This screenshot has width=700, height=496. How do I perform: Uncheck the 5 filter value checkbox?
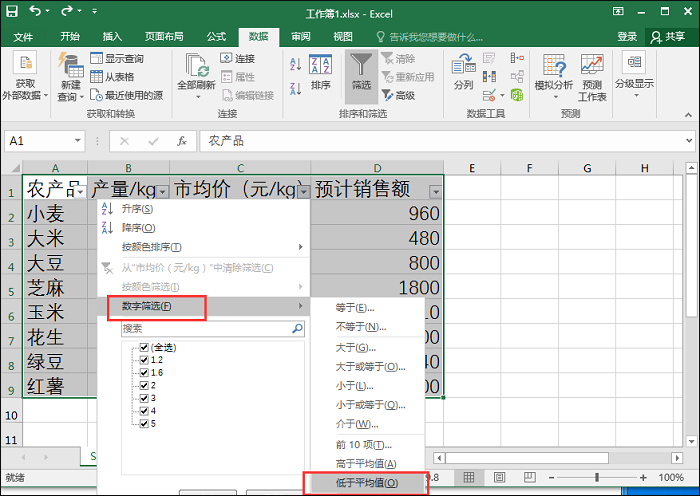[x=145, y=422]
